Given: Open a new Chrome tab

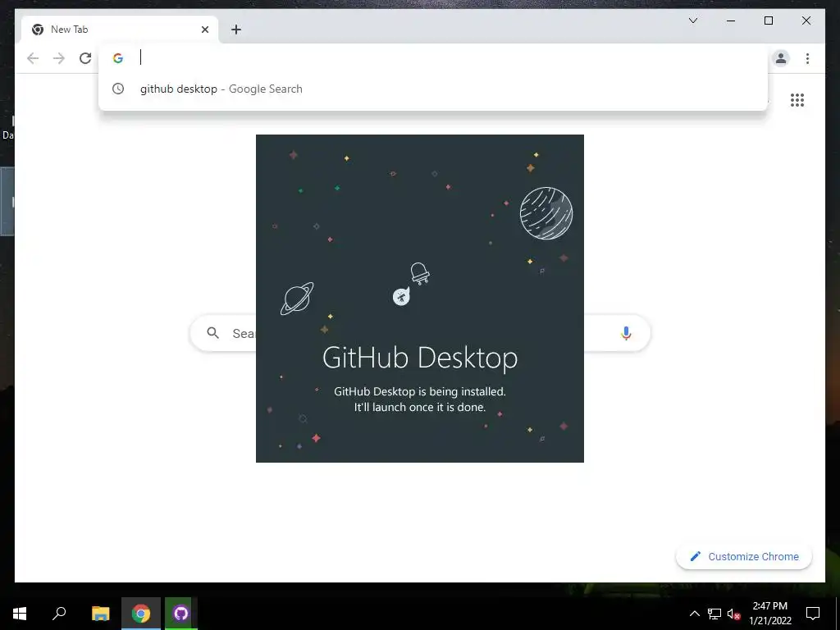Looking at the screenshot, I should [x=236, y=30].
